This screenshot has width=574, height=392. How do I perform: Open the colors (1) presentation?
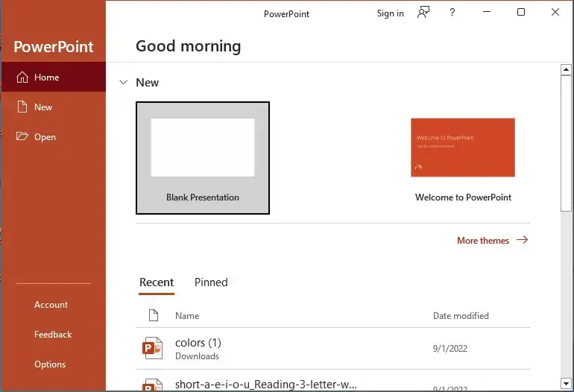[332, 349]
